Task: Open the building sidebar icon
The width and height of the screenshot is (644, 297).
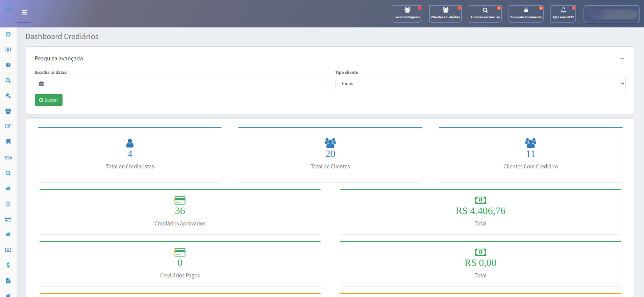Action: click(8, 204)
